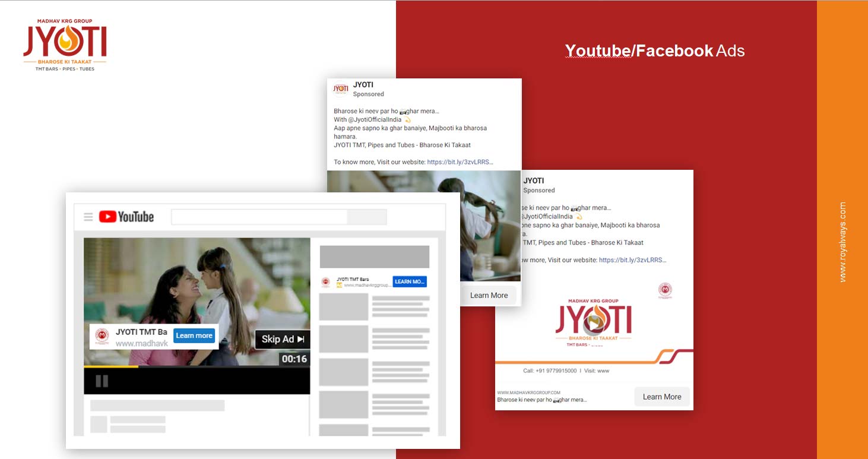The width and height of the screenshot is (868, 459).
Task: Click the JYOTI Madhav KRG Group logo top-left
Action: click(65, 45)
